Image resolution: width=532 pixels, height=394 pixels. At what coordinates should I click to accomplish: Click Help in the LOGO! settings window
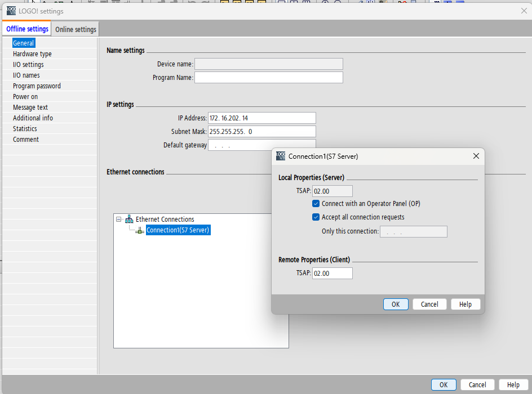(513, 385)
